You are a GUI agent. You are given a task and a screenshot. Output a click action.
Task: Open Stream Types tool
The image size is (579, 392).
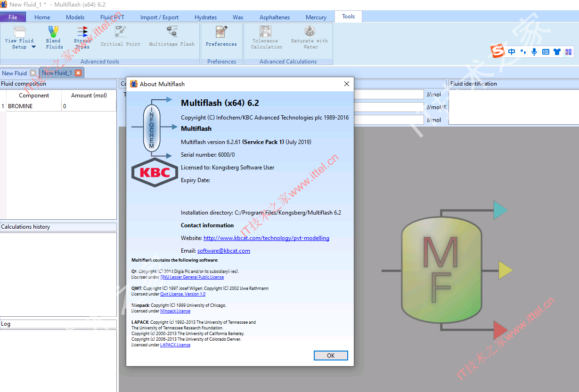pos(82,38)
